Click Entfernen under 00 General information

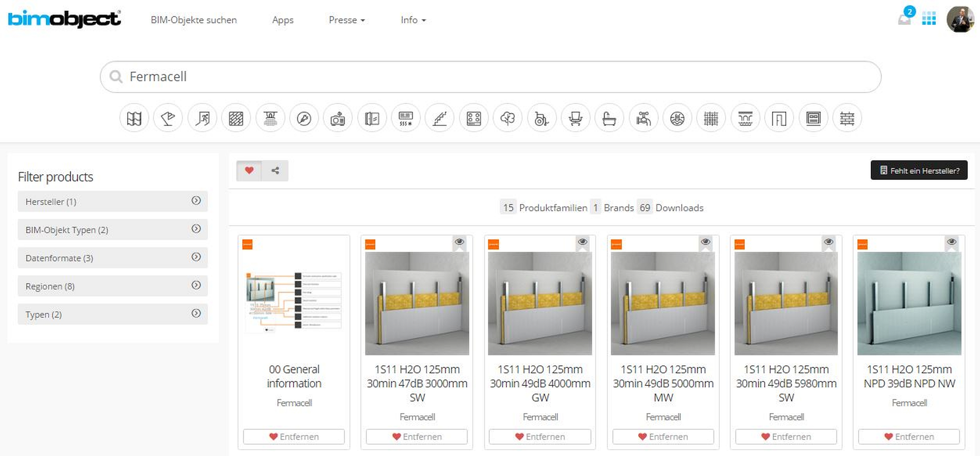point(294,437)
